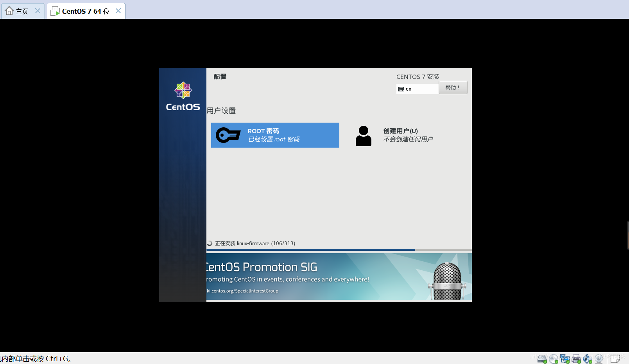Screen dimensions: 629x364
Task: Close the CentOS 7 64 位 tab
Action: (118, 11)
